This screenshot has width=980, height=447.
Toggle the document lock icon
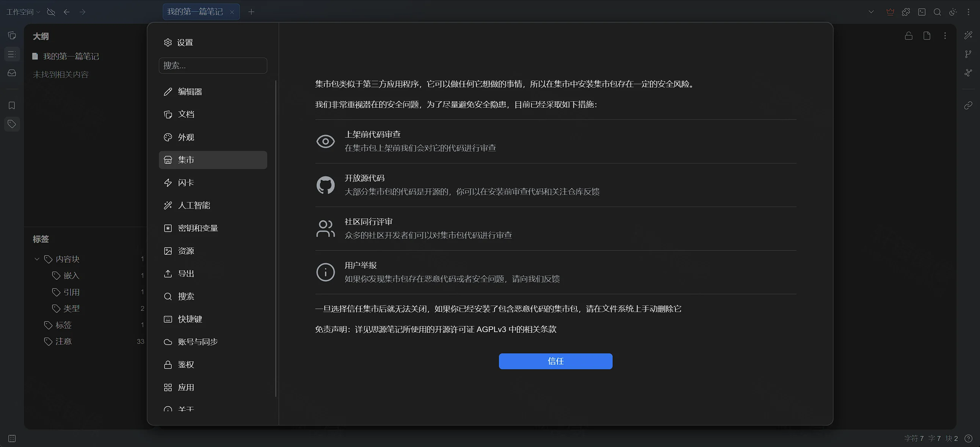908,36
